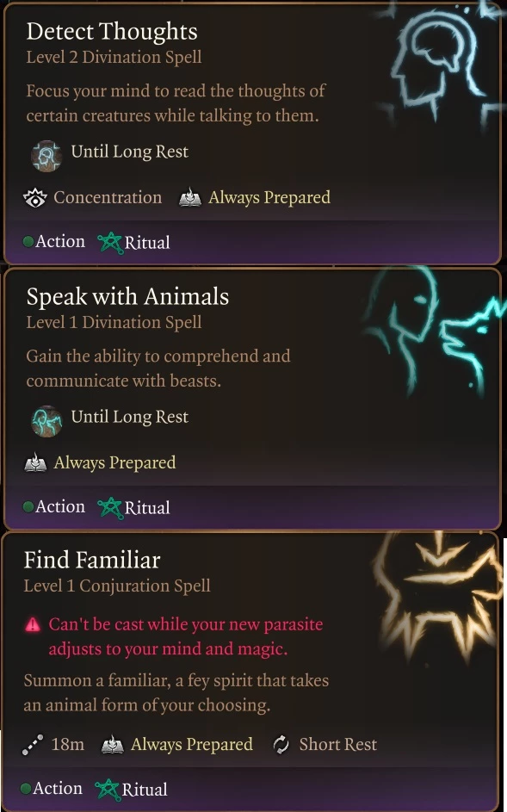Click the Concentration eye icon

[x=35, y=198]
